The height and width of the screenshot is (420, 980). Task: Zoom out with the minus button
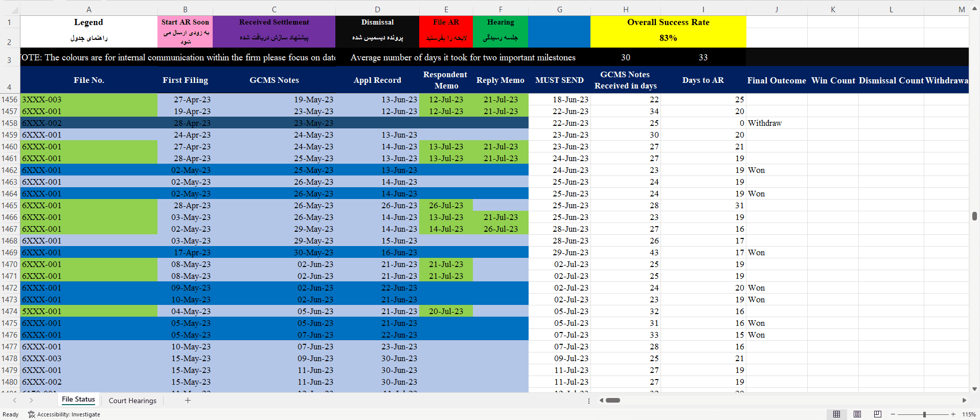point(893,414)
